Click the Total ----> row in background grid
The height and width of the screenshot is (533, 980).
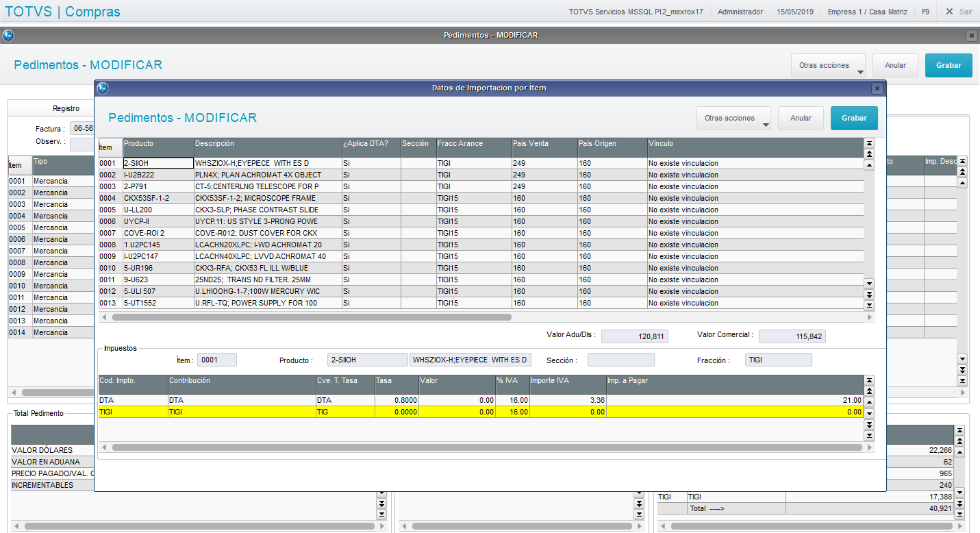[x=805, y=508]
